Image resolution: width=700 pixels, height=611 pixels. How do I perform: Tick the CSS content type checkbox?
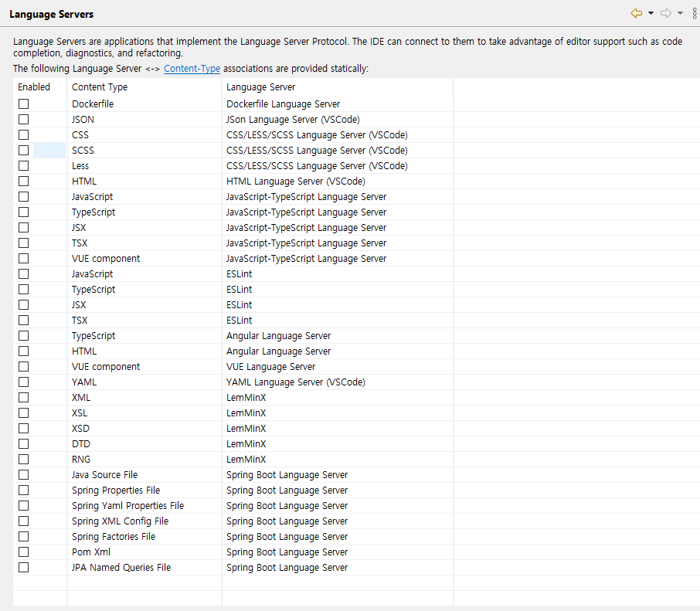pos(24,134)
